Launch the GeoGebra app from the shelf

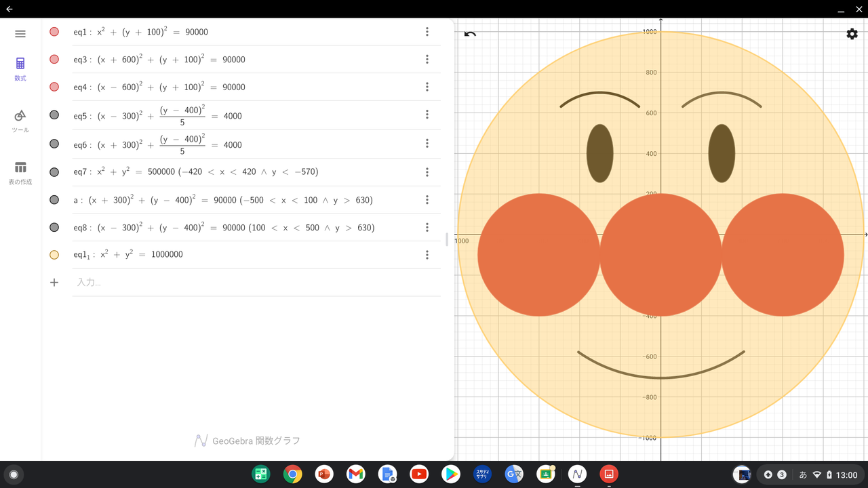point(577,474)
